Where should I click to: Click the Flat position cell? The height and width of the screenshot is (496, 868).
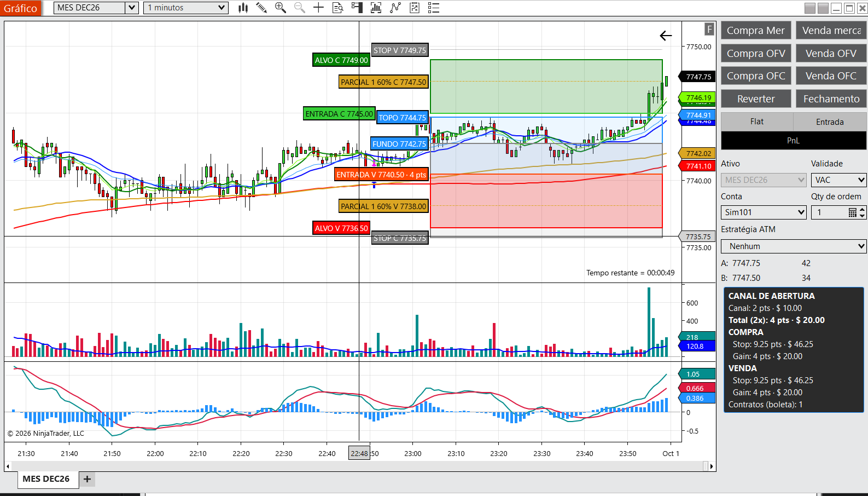[757, 122]
